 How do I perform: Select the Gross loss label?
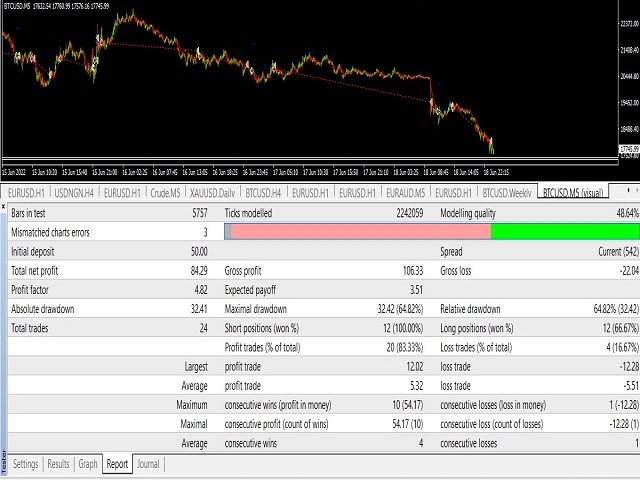[x=456, y=271]
